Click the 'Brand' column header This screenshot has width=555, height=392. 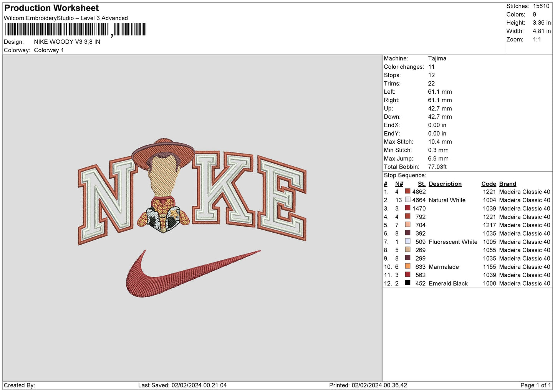[508, 184]
